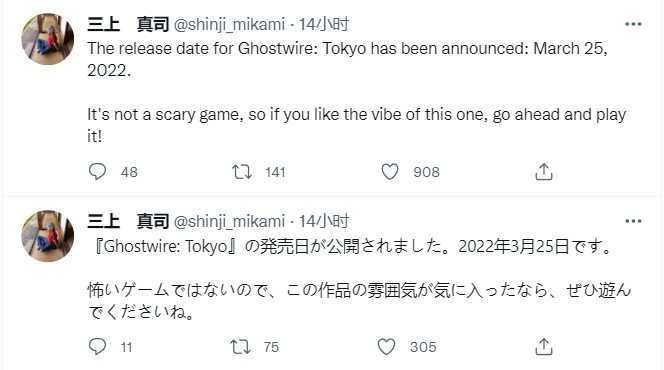Open @shinji_mikami handle on second tweet

(229, 221)
